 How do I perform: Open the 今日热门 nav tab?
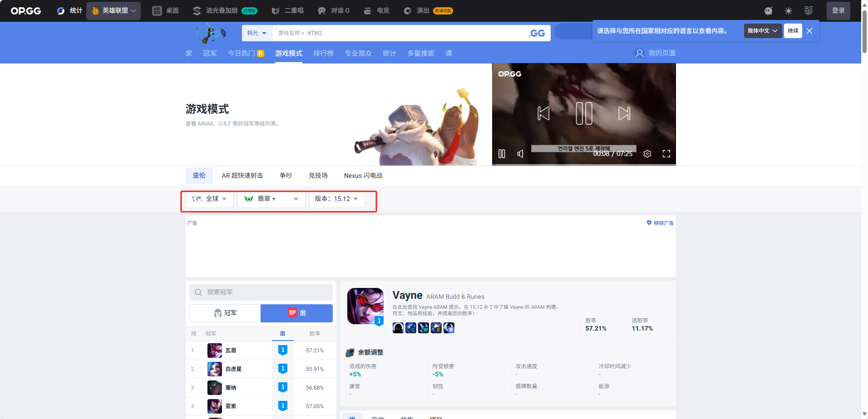(246, 53)
